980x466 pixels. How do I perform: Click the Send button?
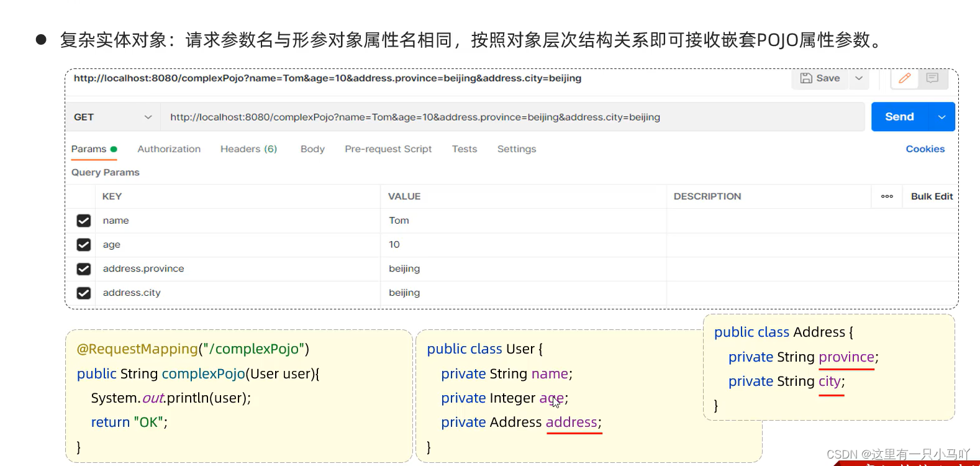[899, 117]
